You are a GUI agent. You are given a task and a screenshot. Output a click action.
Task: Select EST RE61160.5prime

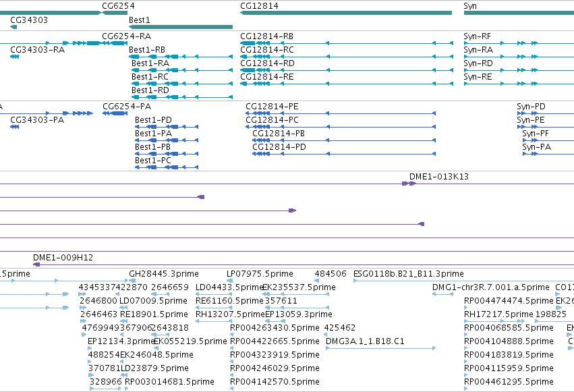pyautogui.click(x=229, y=301)
